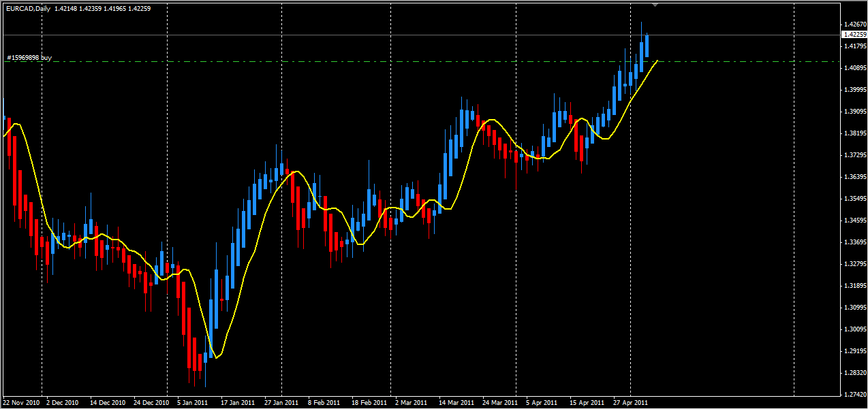This screenshot has width=868, height=409.
Task: Click the 27 Apr 2011 date label
Action: coord(630,402)
